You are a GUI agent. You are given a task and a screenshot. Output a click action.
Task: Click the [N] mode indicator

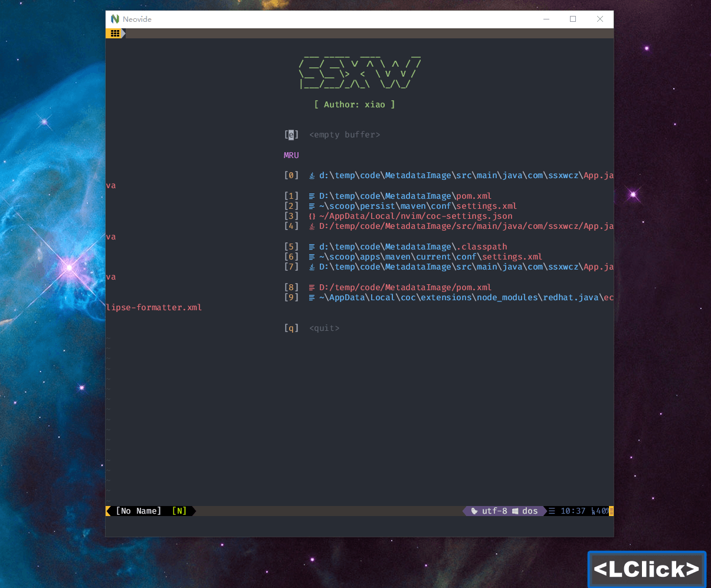[179, 511]
